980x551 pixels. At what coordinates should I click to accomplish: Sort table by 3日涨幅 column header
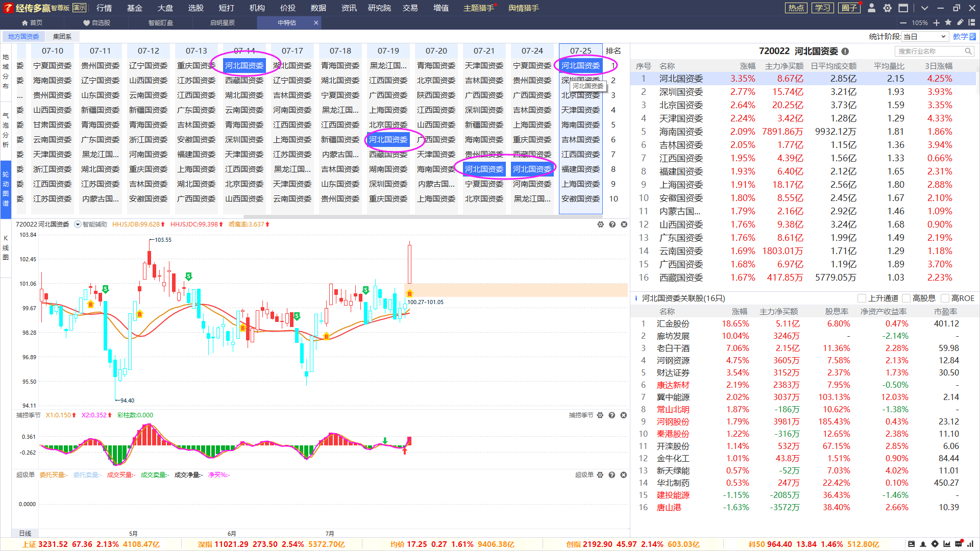point(939,66)
